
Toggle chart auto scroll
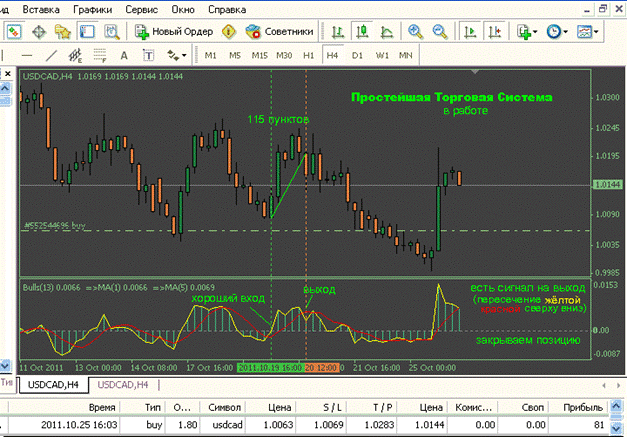coord(470,32)
